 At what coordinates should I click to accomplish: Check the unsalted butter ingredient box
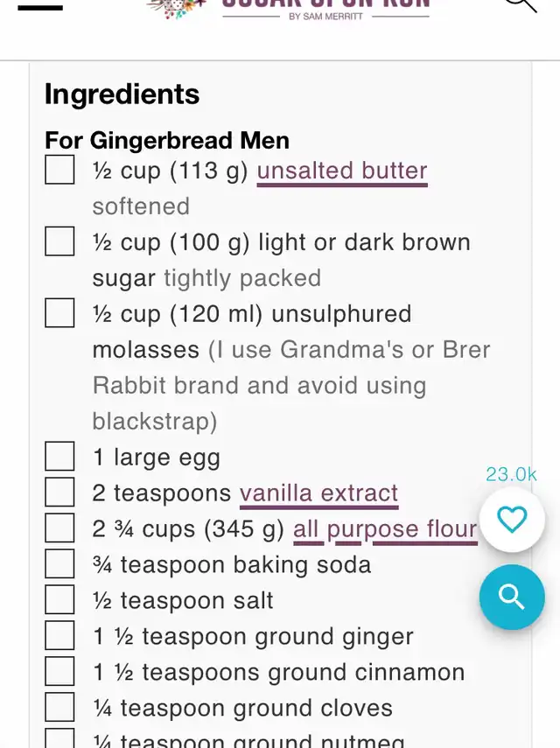tap(59, 170)
